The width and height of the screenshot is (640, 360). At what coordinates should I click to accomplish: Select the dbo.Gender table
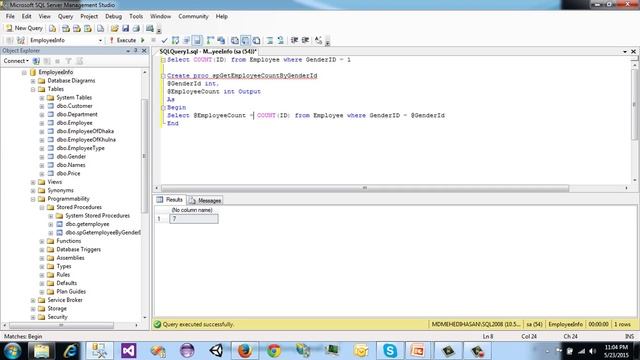coord(71,156)
